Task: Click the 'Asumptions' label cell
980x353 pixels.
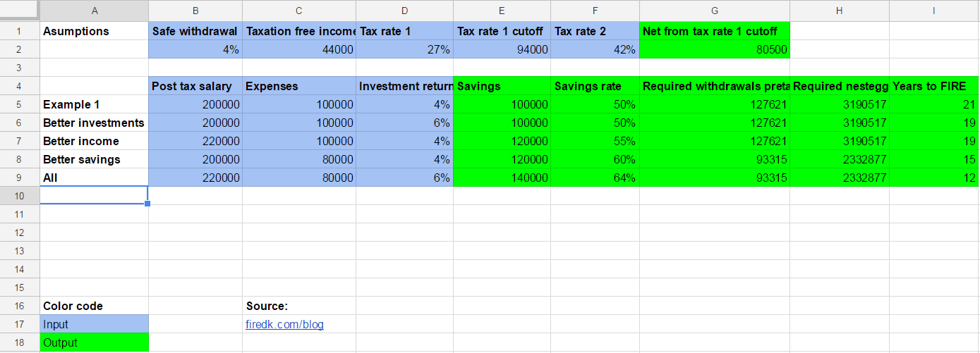Action: pos(94,31)
